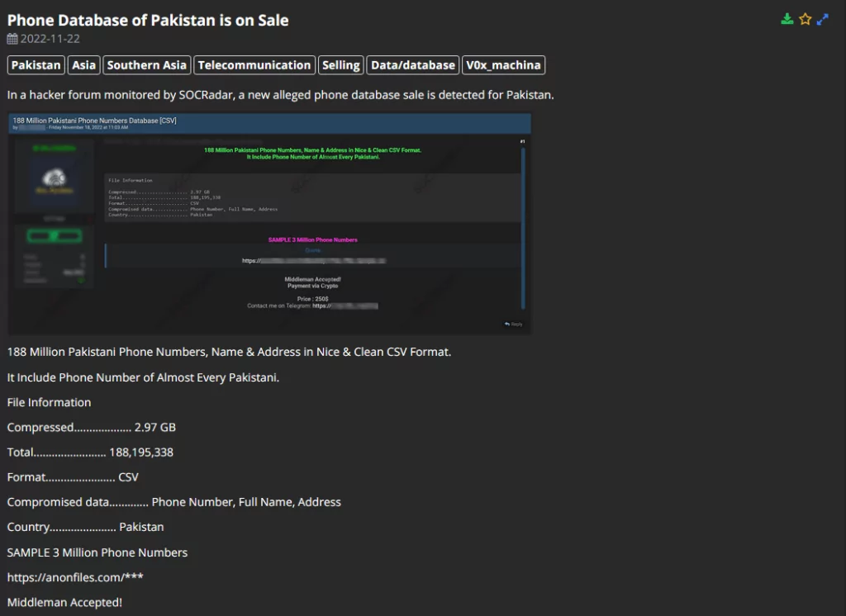Click the Compromised data line
This screenshot has width=846, height=616.
(173, 502)
